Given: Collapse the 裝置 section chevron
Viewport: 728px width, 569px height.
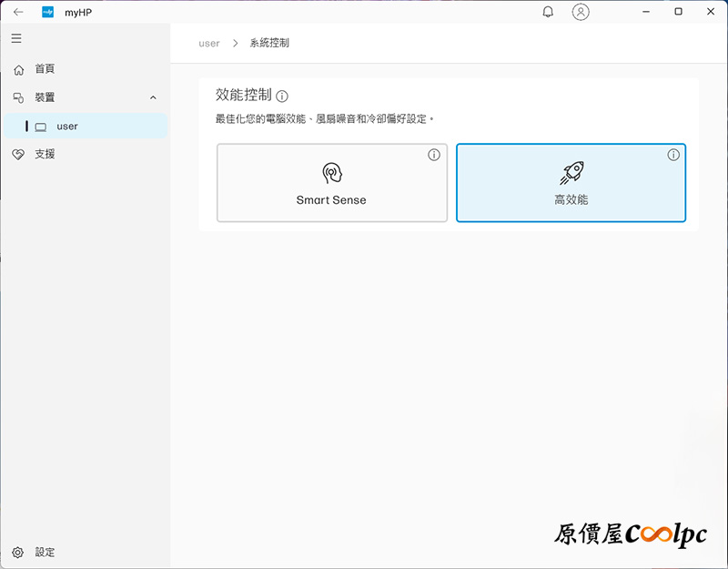Looking at the screenshot, I should 153,97.
